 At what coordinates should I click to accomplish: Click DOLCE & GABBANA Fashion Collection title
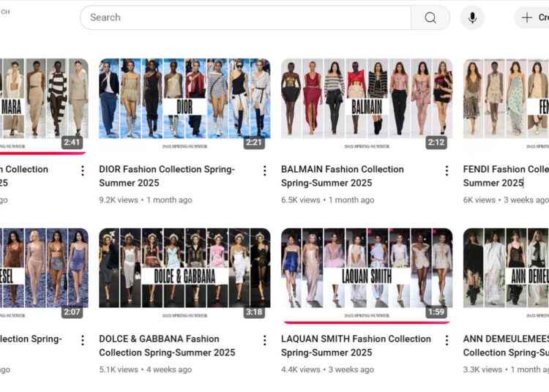pos(167,345)
